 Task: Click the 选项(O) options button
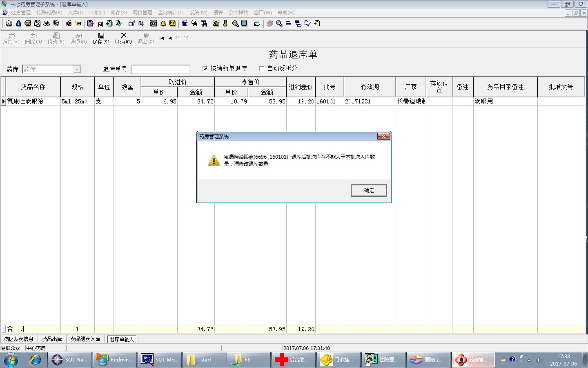tap(78, 38)
